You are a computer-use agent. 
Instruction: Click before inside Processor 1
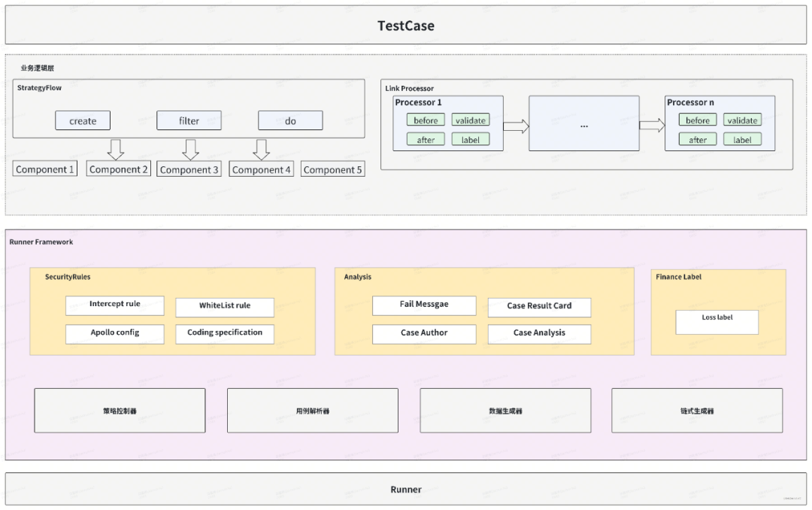pyautogui.click(x=426, y=120)
